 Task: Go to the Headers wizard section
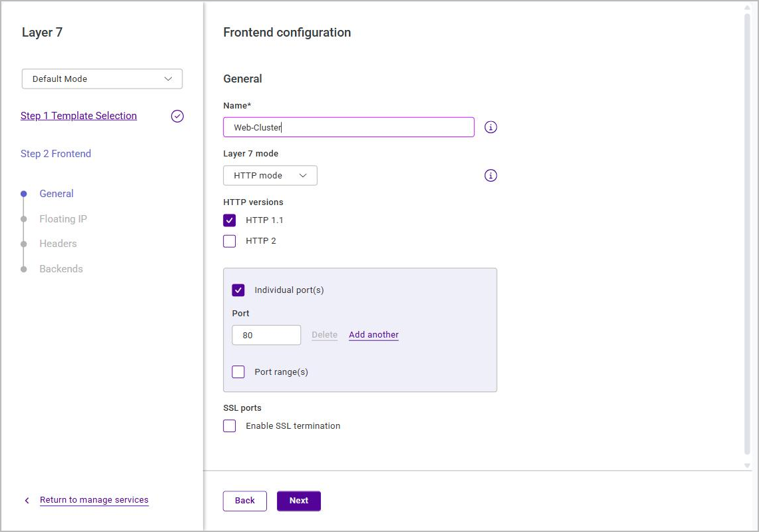[x=58, y=244]
